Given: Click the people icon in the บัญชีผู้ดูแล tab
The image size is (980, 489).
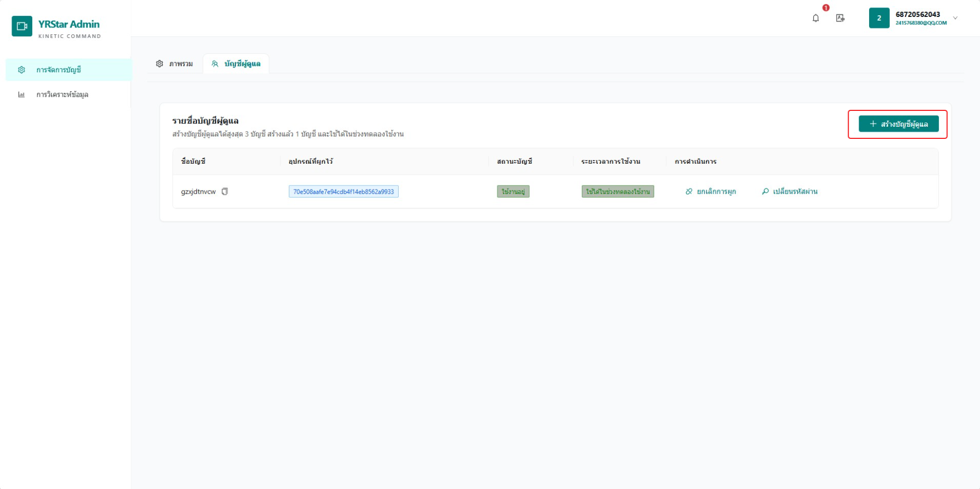Looking at the screenshot, I should point(215,64).
